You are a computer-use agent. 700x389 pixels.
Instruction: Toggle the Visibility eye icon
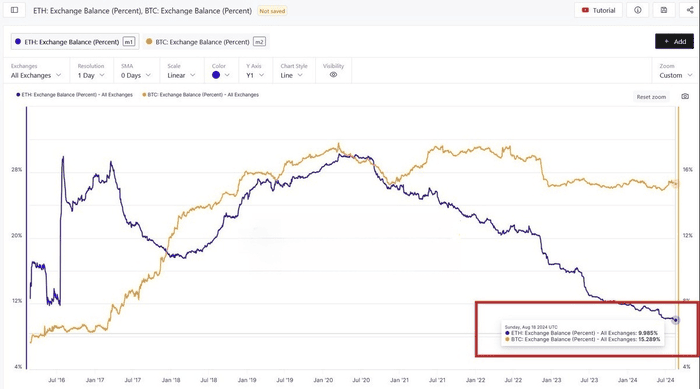click(x=333, y=75)
